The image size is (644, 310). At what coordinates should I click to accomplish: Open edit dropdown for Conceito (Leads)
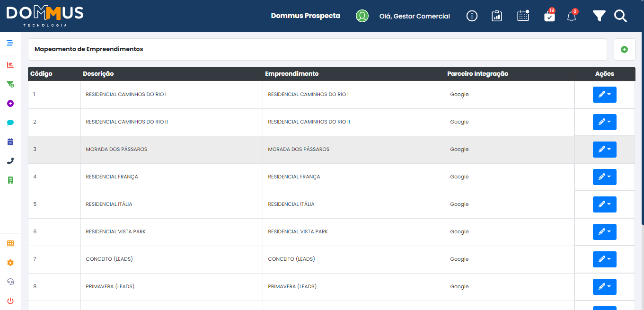click(x=604, y=259)
